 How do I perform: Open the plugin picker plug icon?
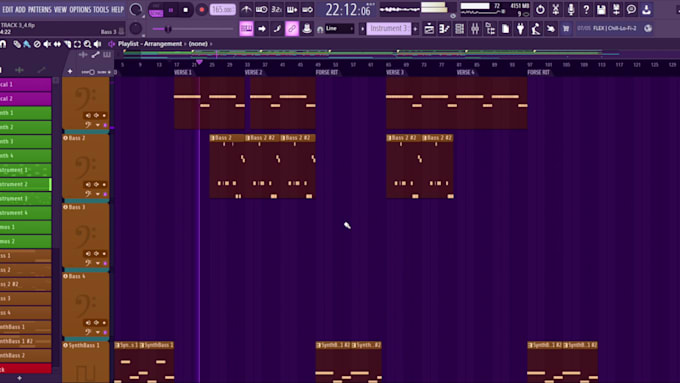tap(520, 29)
